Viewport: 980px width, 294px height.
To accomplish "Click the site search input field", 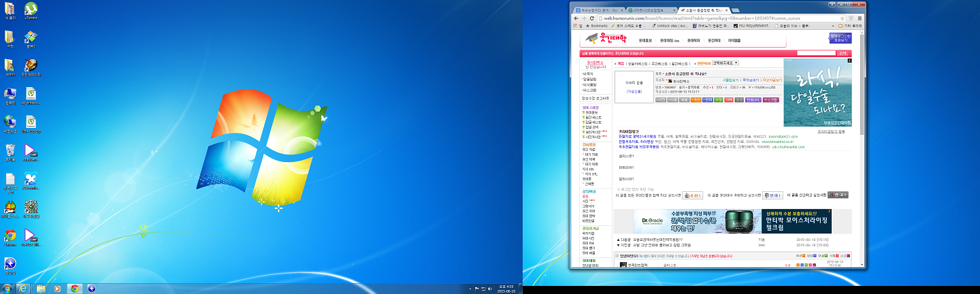I will click(x=815, y=53).
